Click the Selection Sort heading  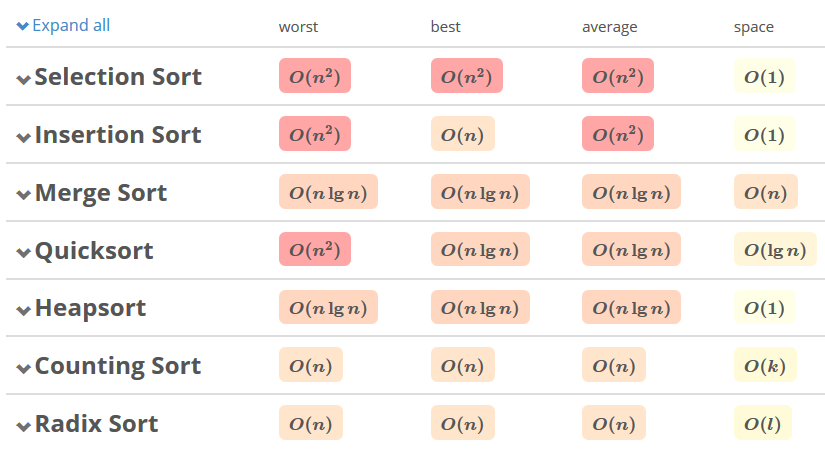point(118,77)
